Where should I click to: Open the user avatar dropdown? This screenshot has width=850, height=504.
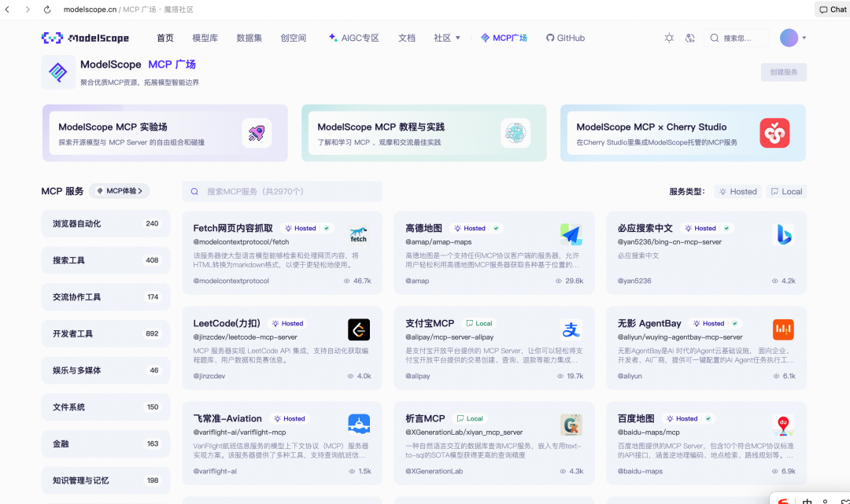[x=788, y=37]
